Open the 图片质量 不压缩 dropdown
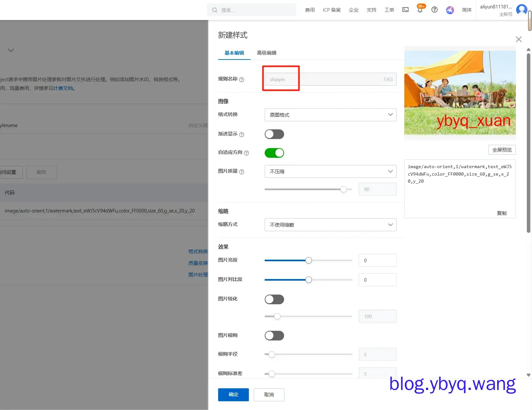 point(330,171)
